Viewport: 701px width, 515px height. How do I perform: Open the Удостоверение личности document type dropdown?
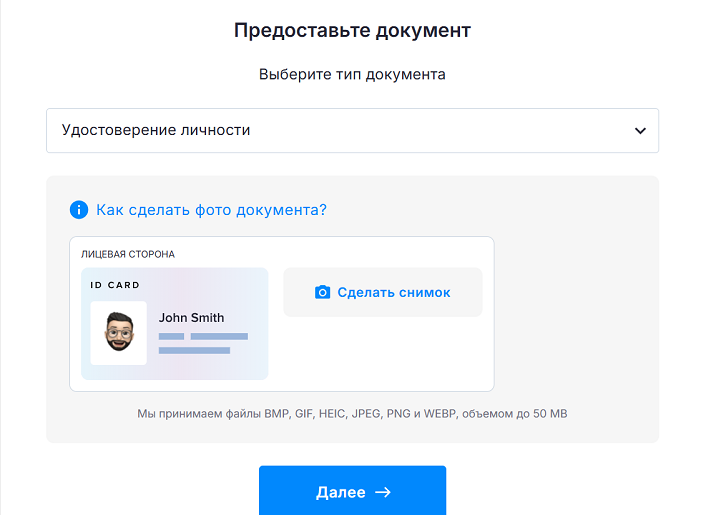[352, 131]
